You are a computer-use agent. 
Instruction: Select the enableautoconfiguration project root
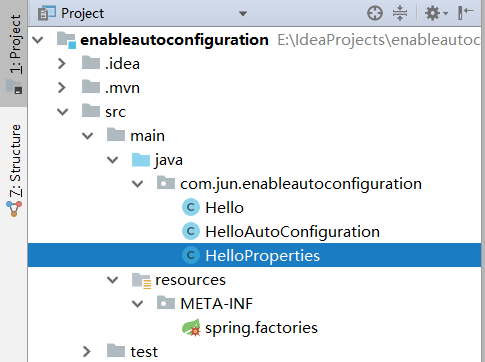174,40
